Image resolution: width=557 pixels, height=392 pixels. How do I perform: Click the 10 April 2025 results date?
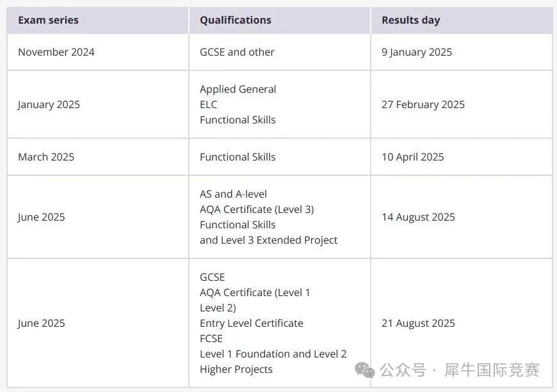413,157
